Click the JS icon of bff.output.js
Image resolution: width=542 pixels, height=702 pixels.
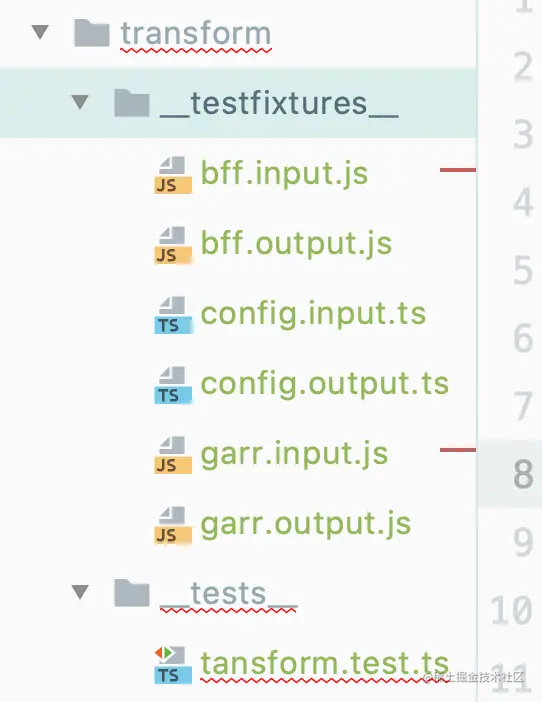173,245
